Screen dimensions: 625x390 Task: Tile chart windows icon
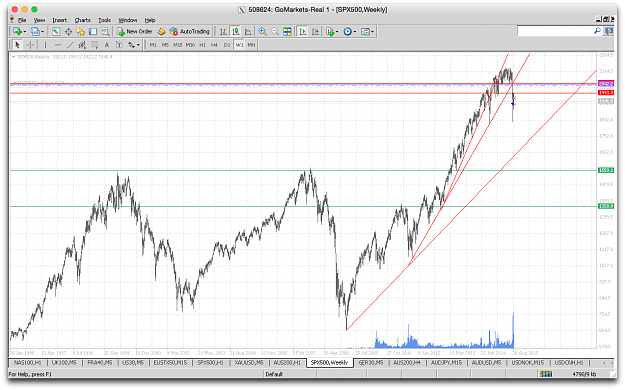pyautogui.click(x=287, y=32)
